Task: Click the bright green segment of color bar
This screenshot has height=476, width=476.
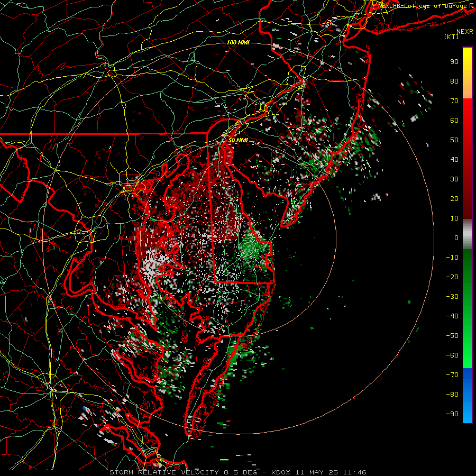Action: coord(467,340)
